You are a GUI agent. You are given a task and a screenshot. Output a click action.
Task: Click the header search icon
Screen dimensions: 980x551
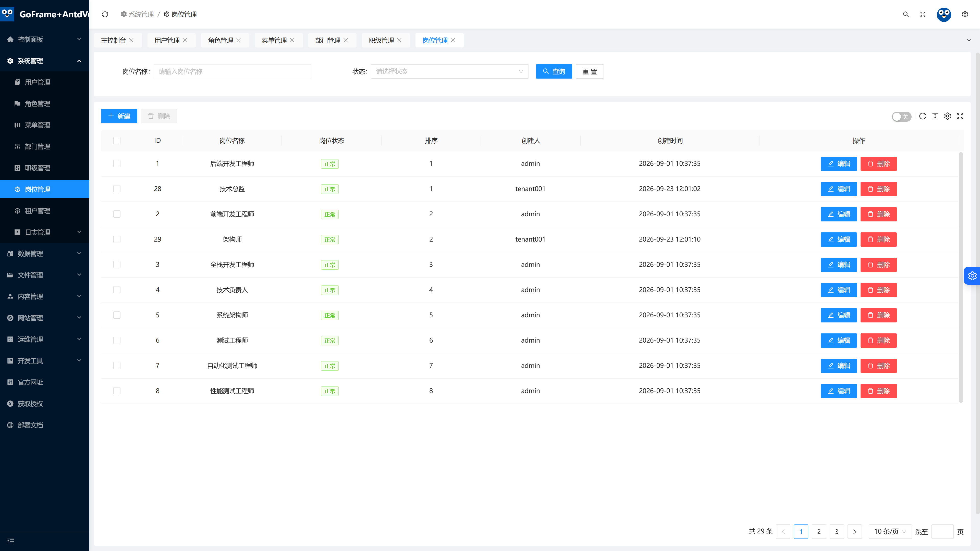[906, 15]
